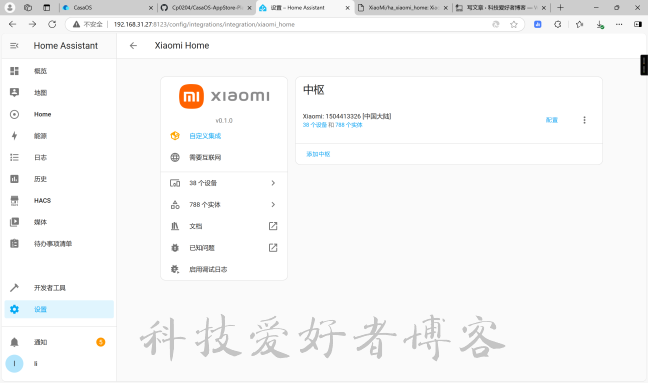Open the 38 devices link in hub entry
Viewport: 648px width, 383px height.
click(x=315, y=125)
